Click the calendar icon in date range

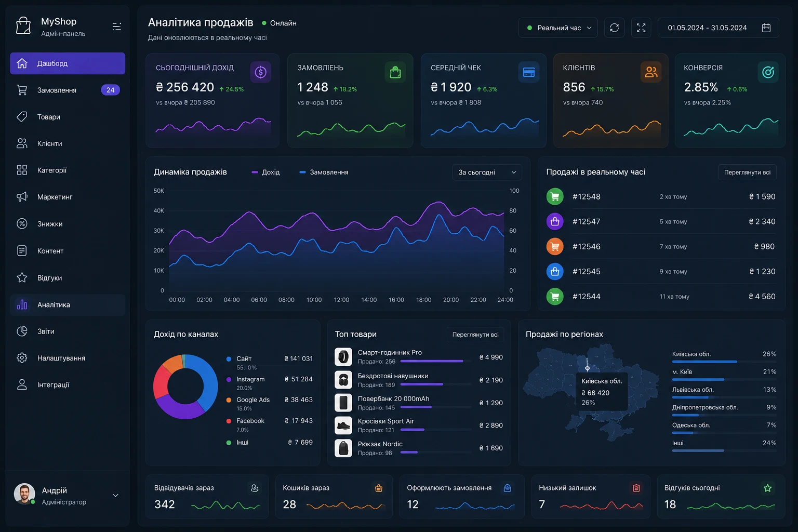click(766, 28)
